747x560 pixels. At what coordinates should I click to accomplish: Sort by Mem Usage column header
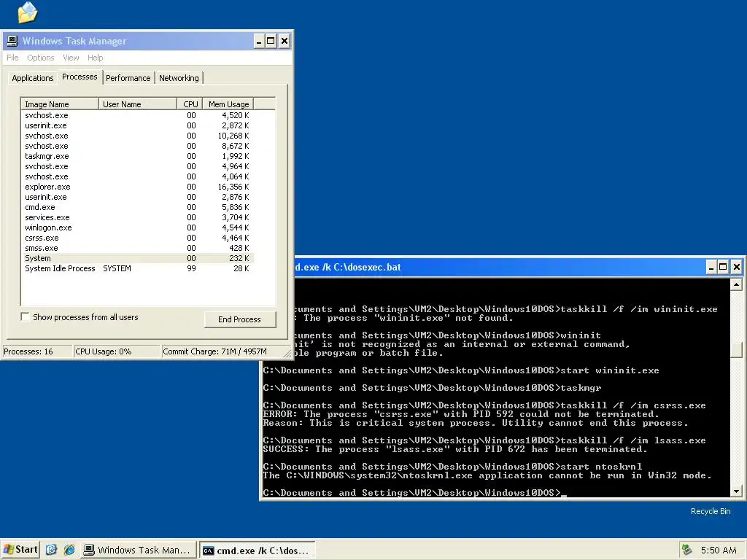pos(228,104)
